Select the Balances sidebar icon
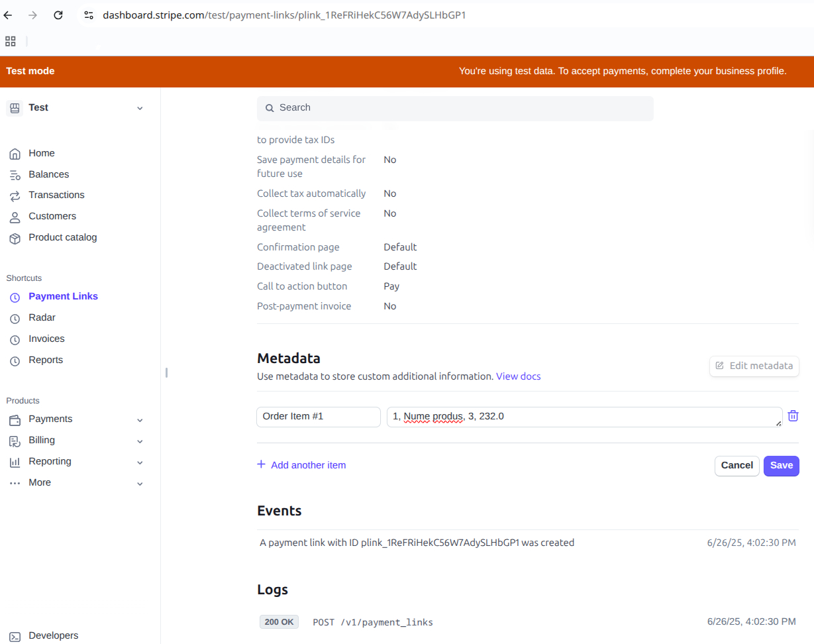814x644 pixels. tap(15, 174)
